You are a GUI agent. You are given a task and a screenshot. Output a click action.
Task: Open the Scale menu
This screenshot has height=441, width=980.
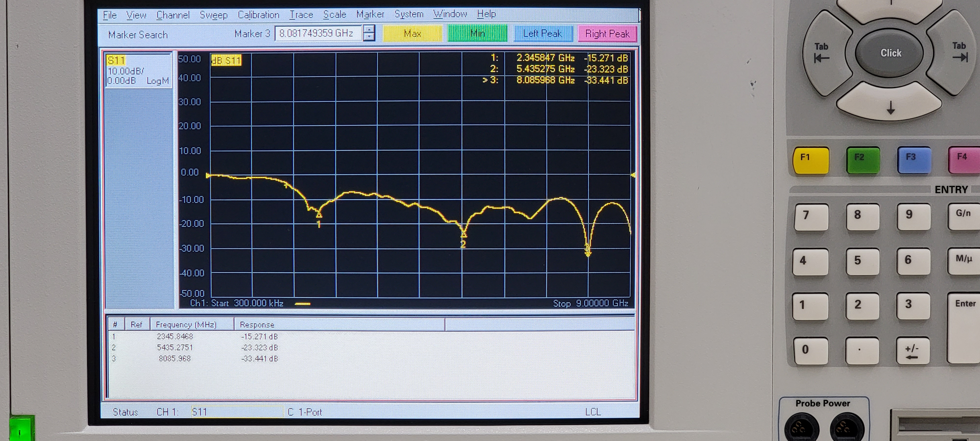334,14
